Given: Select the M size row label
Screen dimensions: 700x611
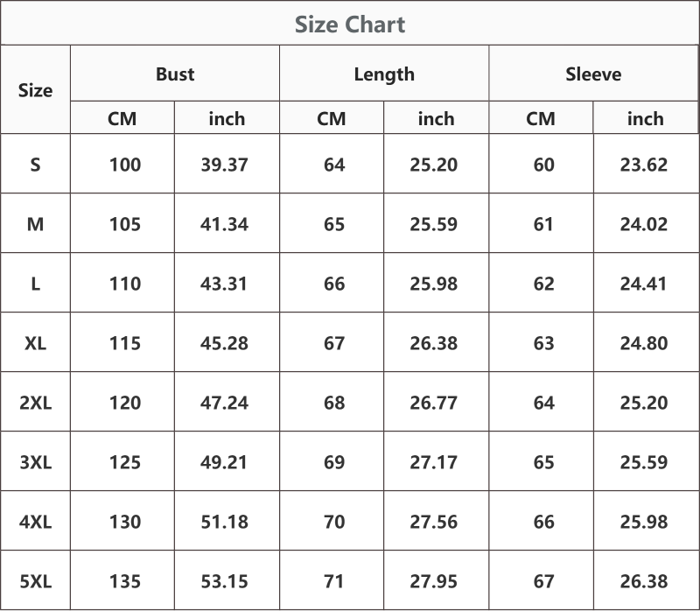Looking at the screenshot, I should (x=35, y=224).
